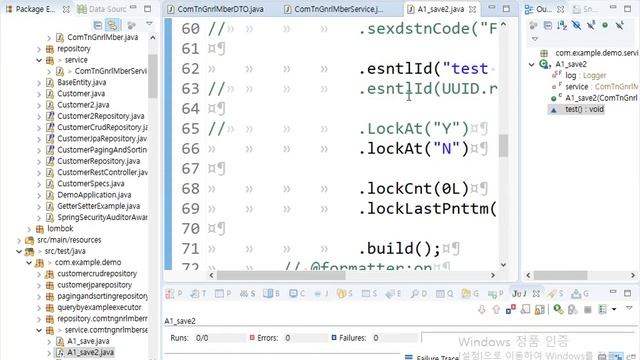Screen dimensions: 640x360
Task: Select com.example.demo package in Outline
Action: click(596, 53)
